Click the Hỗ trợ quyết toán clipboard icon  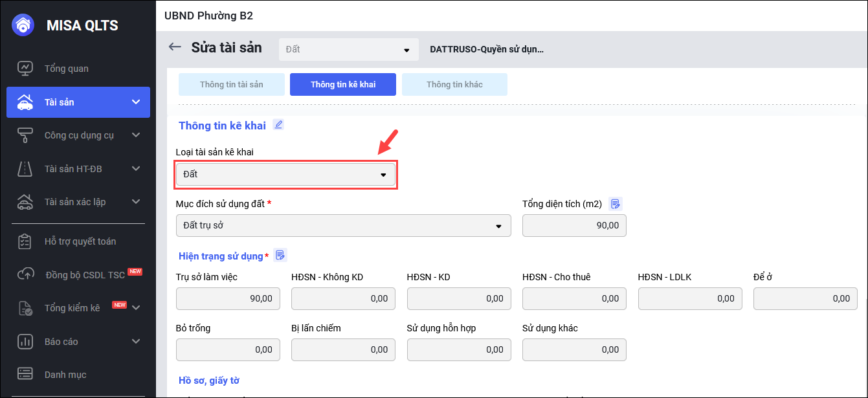pos(25,241)
